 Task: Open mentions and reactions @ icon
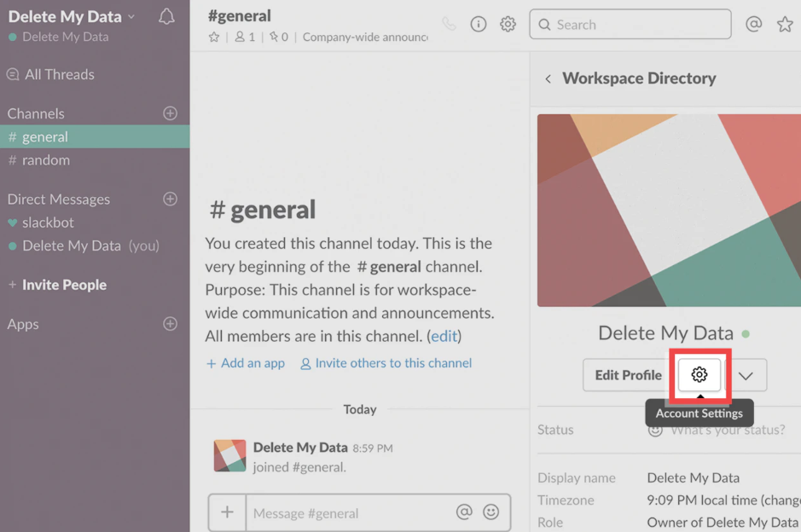click(x=753, y=24)
